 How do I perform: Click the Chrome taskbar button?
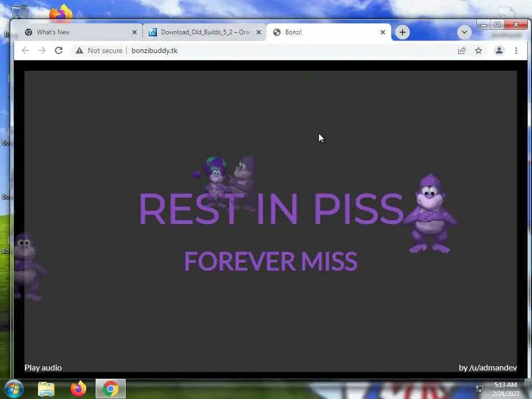pos(111,389)
